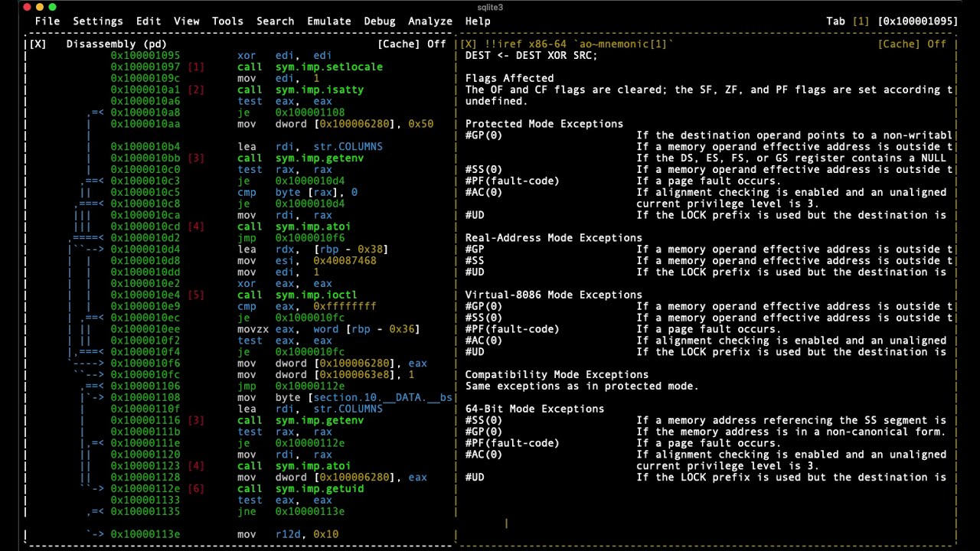Open the Help menu
The width and height of the screenshot is (980, 551).
point(478,21)
